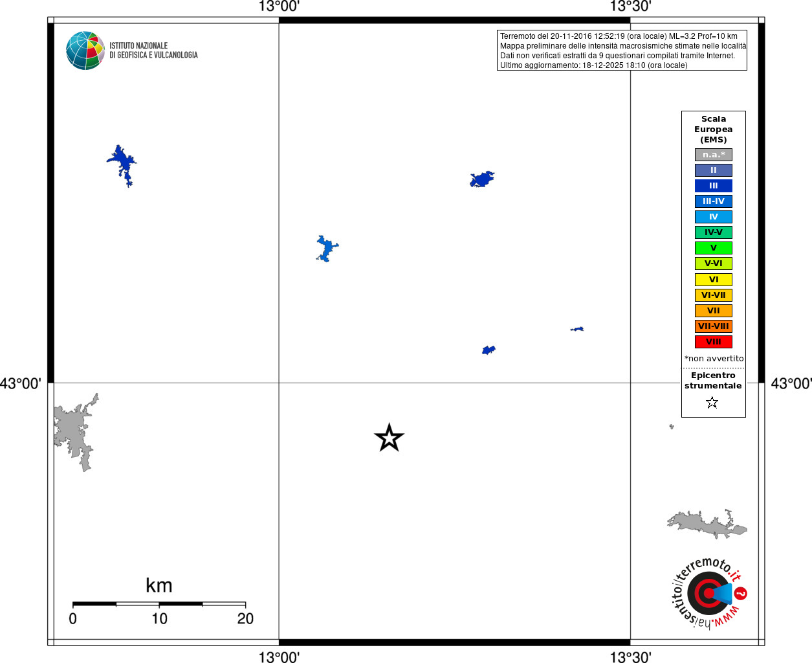Click the scale bar '20' tick label

click(245, 619)
